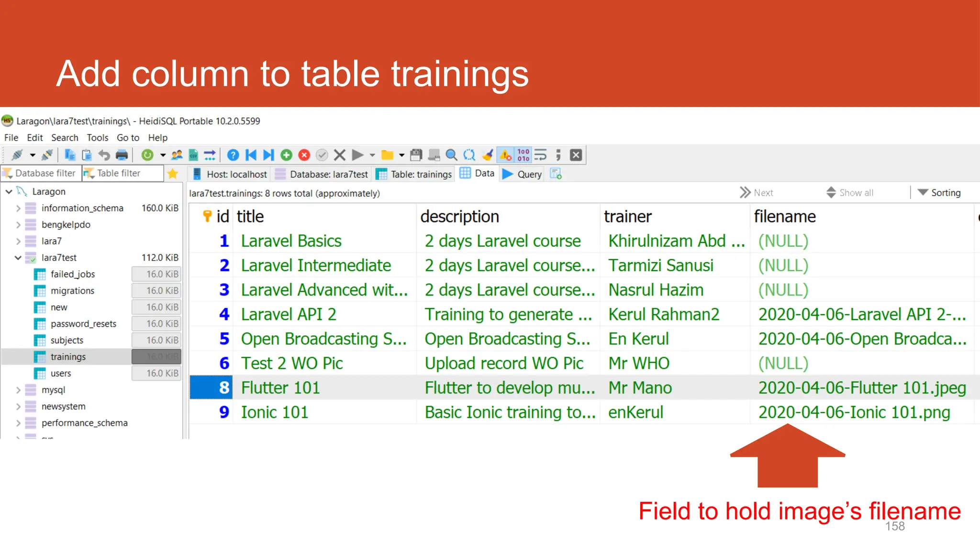Expand the information_schema database node
Screen dimensions: 980x551
(18, 208)
